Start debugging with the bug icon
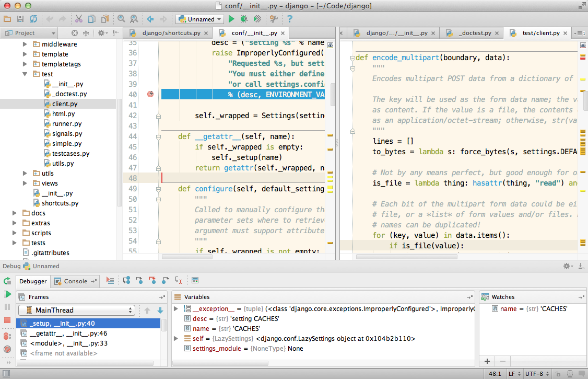This screenshot has height=379, width=588. tap(244, 19)
